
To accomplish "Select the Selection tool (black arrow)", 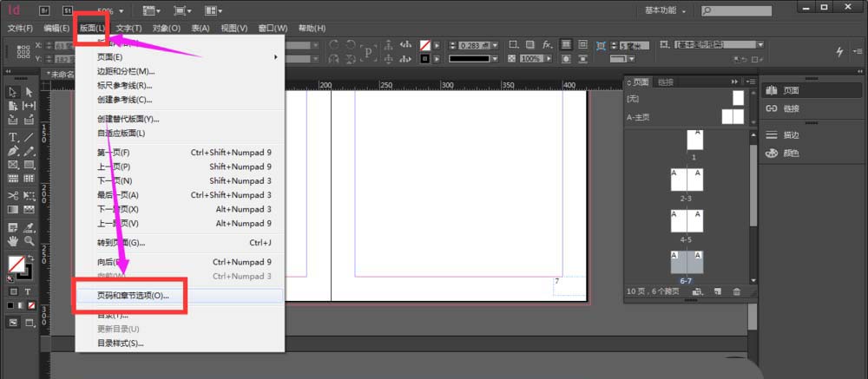I will pos(13,92).
